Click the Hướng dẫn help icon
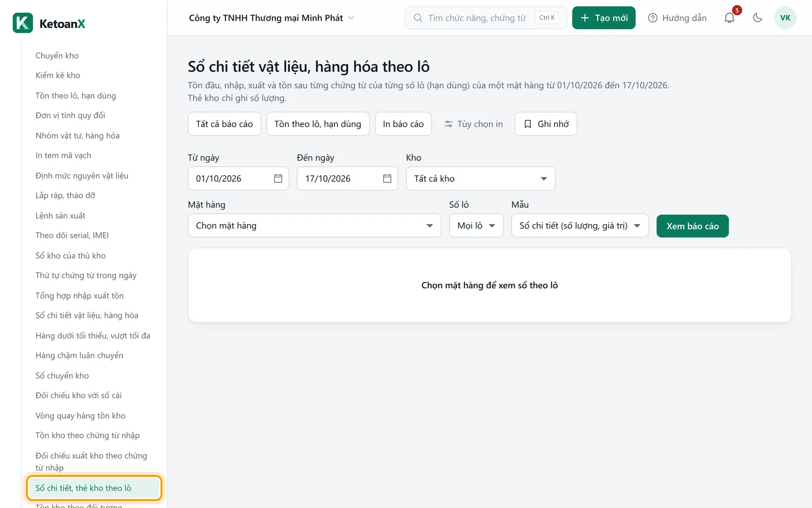812x508 pixels. pos(653,18)
